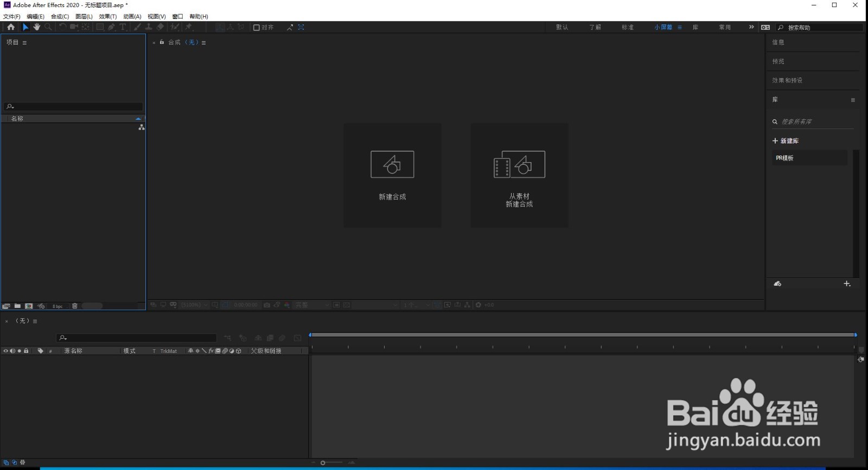Toggle the fx effects switch column
The height and width of the screenshot is (470, 868).
click(211, 351)
